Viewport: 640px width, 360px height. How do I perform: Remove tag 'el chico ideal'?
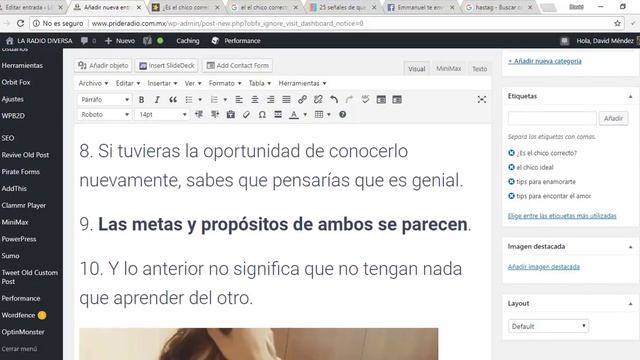click(511, 167)
